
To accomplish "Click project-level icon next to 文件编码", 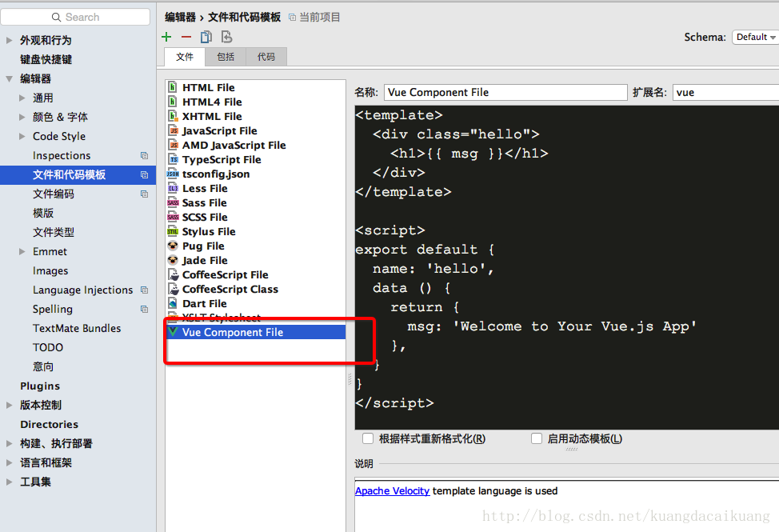I will [144, 194].
